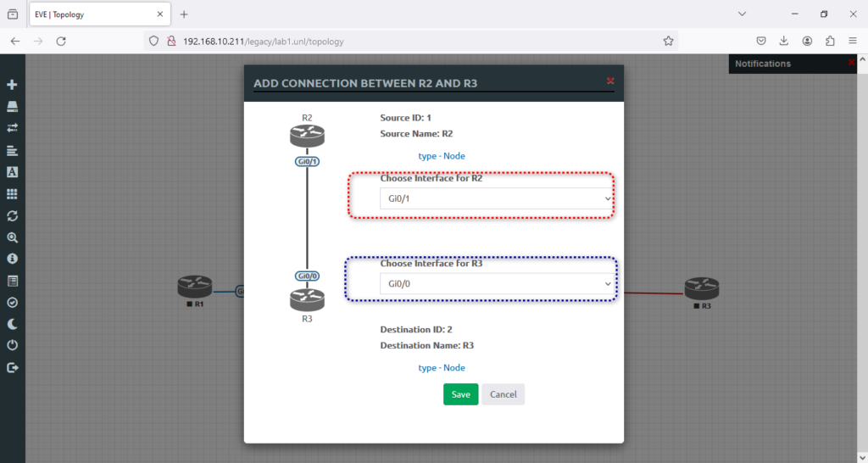The image size is (868, 463).
Task: Click the R2 router icon in dialog
Action: (x=307, y=137)
